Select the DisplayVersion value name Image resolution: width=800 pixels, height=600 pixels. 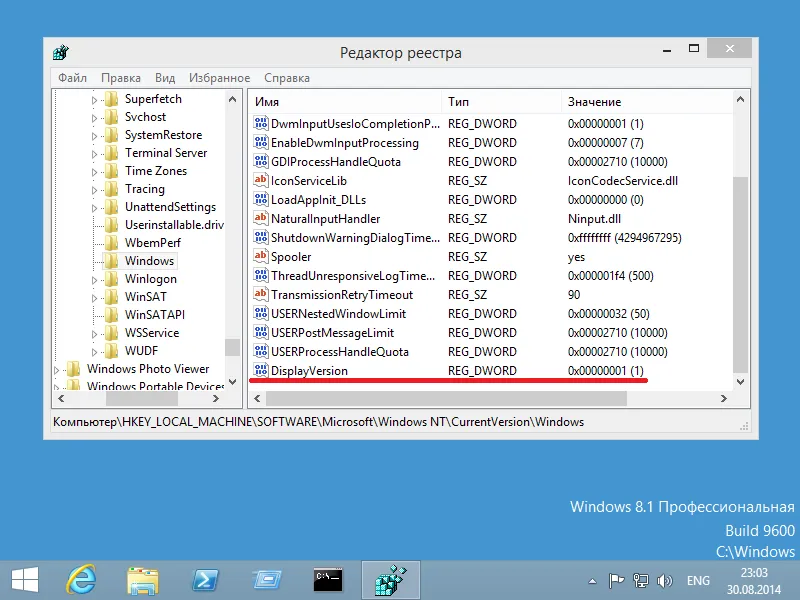(x=309, y=371)
